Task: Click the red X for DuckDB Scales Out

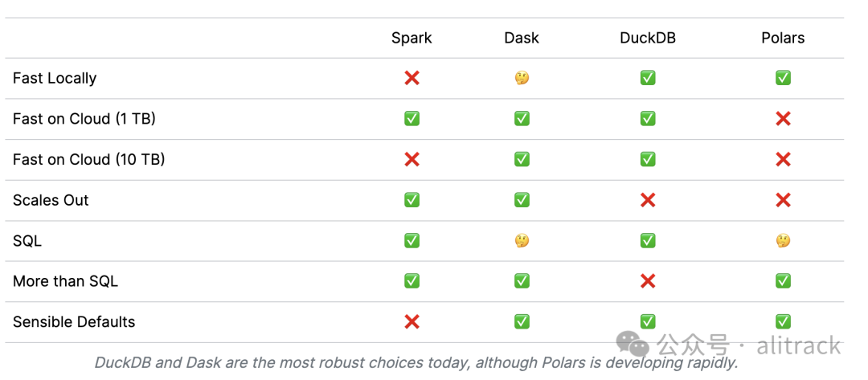Action: click(x=648, y=200)
